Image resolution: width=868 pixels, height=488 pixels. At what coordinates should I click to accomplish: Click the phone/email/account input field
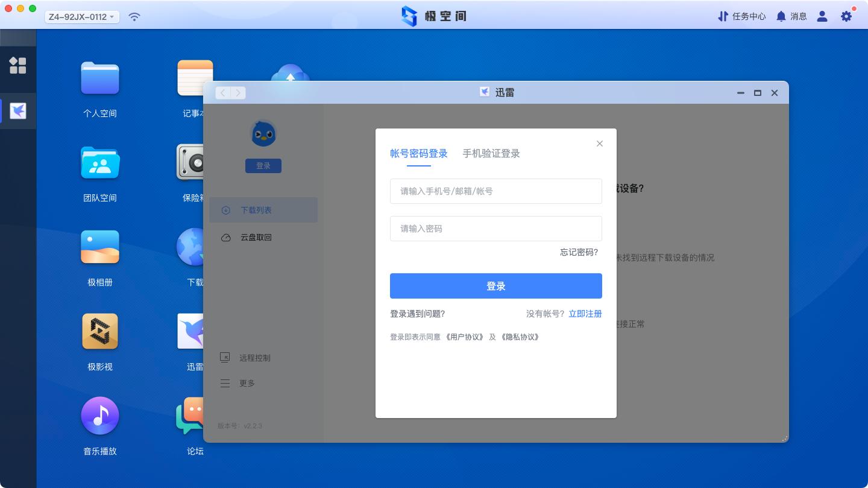[495, 191]
